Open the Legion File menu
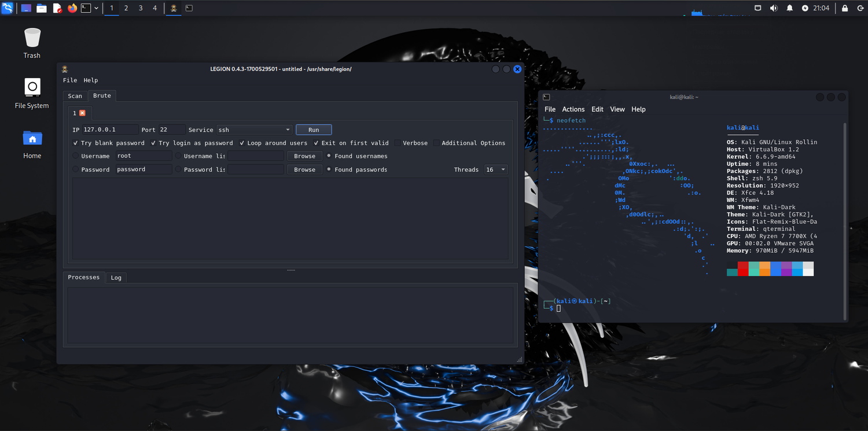 [70, 80]
